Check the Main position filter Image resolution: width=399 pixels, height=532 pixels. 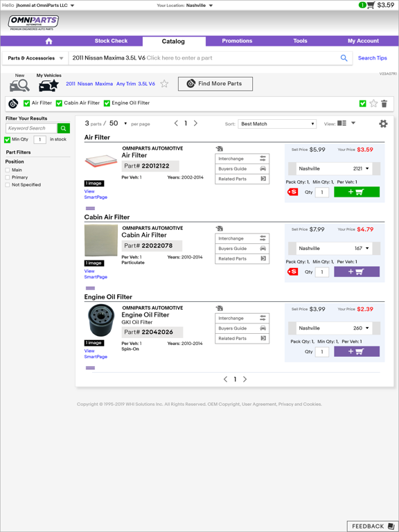[8, 170]
